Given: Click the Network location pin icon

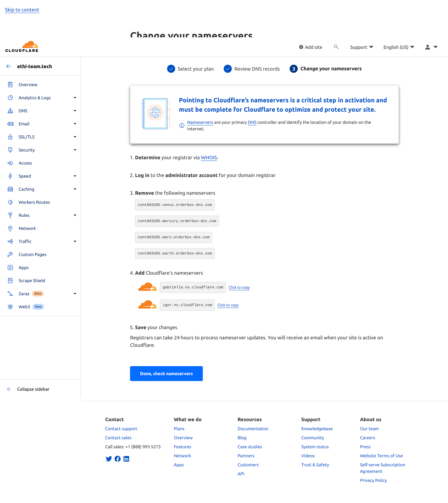Looking at the screenshot, I should point(10,228).
